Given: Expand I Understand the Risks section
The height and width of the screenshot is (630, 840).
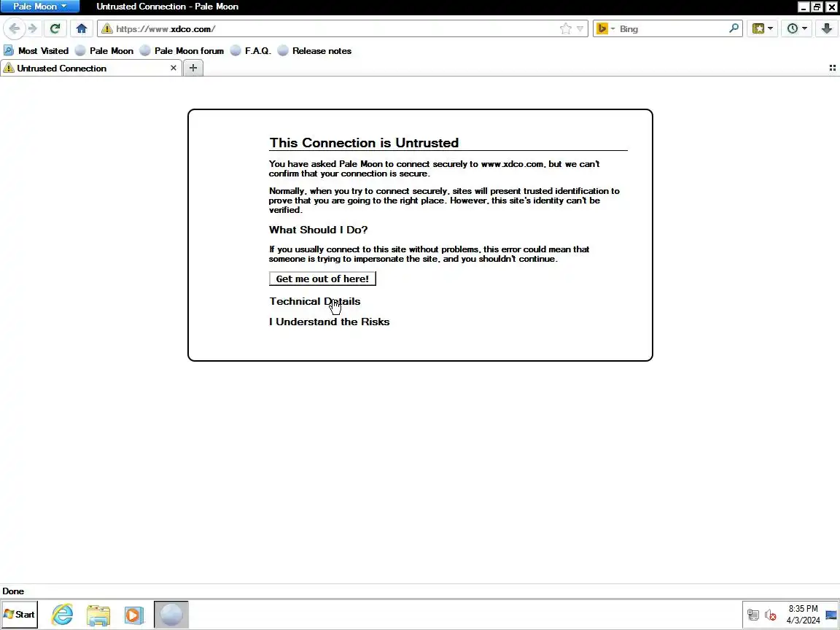Looking at the screenshot, I should 329,322.
